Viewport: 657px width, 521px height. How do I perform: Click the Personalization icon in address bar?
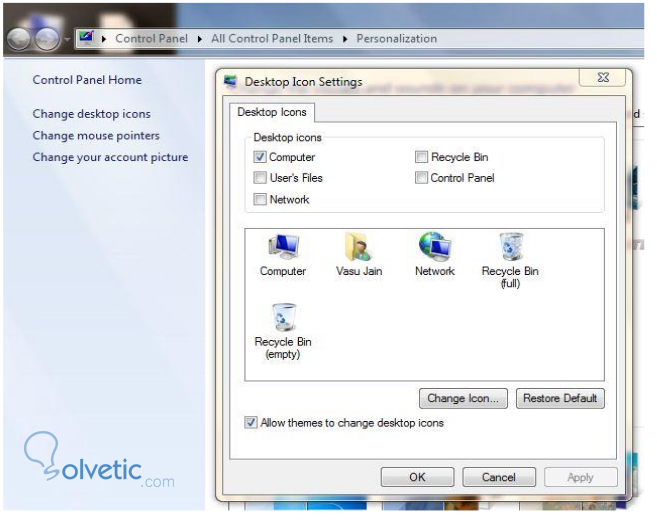tap(87, 38)
